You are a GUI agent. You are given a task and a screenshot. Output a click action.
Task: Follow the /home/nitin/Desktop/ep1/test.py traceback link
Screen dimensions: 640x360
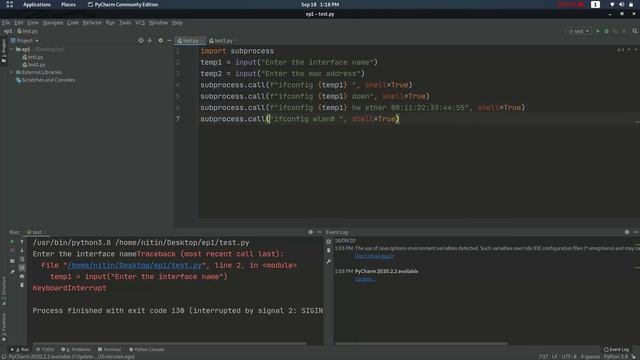[134, 265]
